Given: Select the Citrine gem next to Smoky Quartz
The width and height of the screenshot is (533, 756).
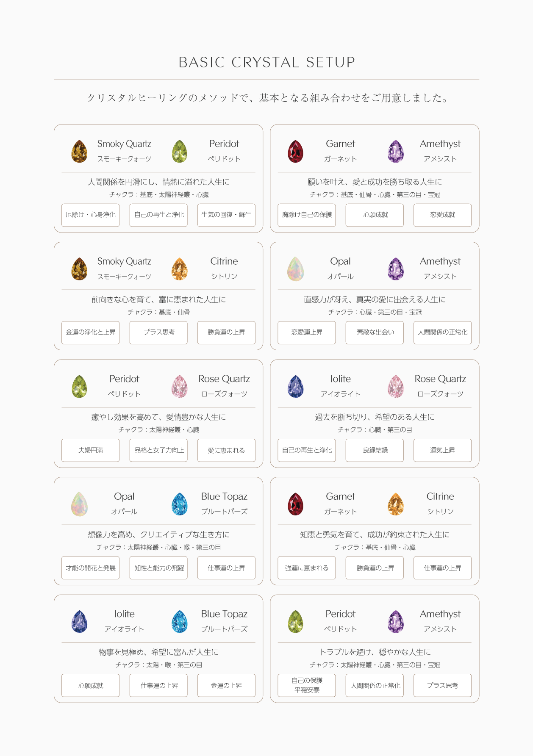Looking at the screenshot, I should (x=180, y=269).
